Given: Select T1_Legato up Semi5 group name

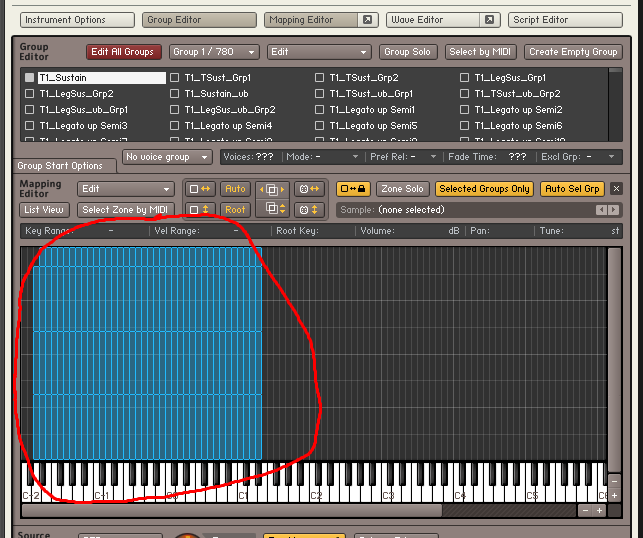Looking at the screenshot, I should [374, 125].
